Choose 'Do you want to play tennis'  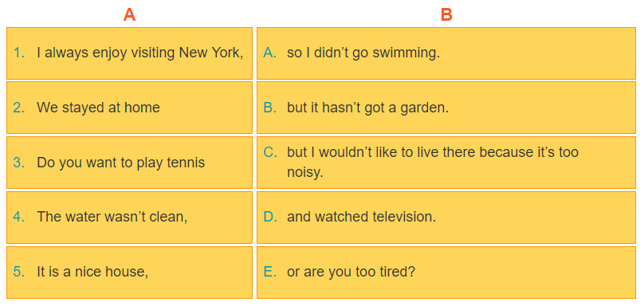coord(129,163)
